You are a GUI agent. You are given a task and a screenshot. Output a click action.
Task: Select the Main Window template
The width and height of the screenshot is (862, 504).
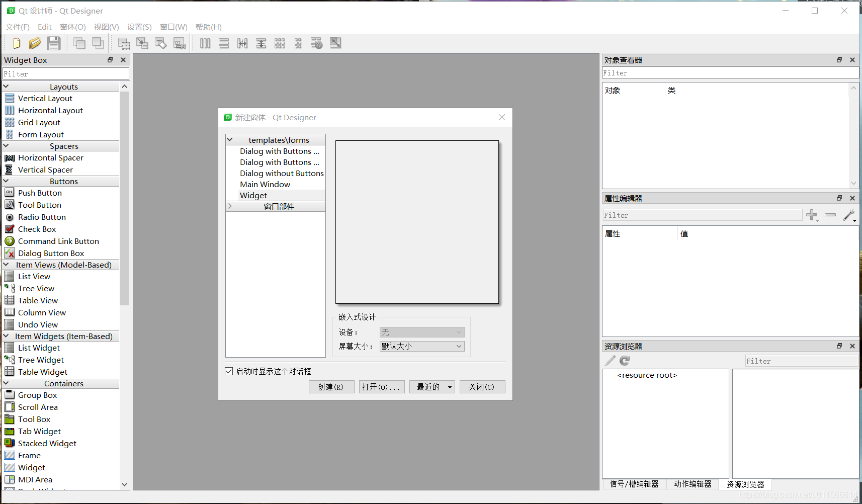[265, 184]
